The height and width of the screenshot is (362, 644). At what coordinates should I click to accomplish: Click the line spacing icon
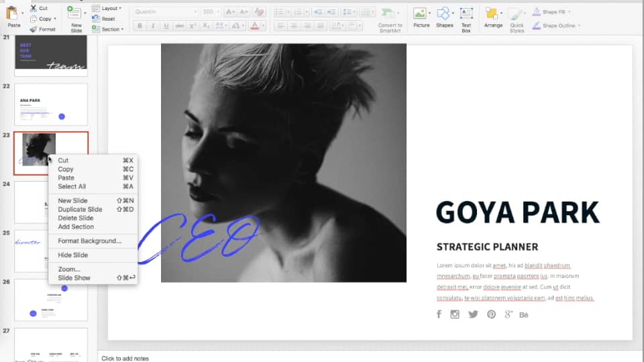point(347,12)
